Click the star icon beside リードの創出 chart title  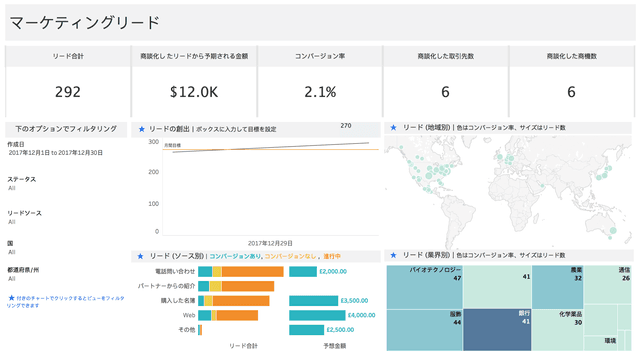(142, 129)
